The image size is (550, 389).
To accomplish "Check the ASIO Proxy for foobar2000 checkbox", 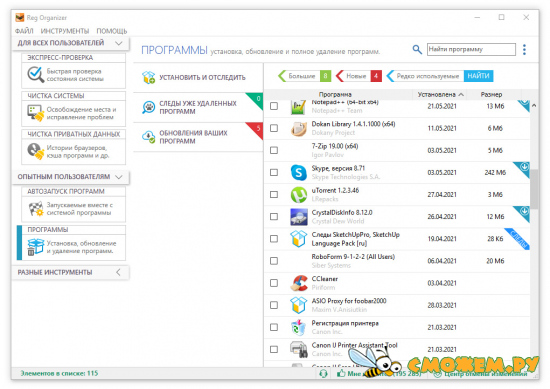I will pos(274,305).
